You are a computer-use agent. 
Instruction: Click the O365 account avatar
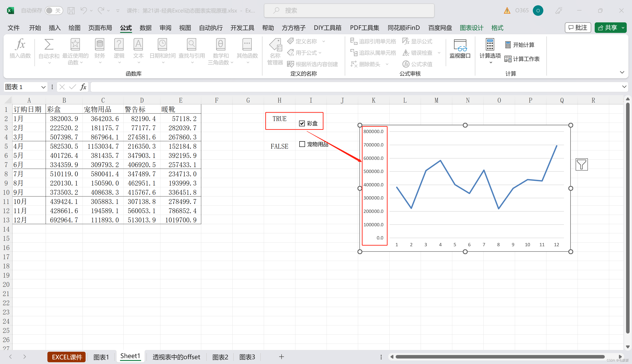pos(538,11)
